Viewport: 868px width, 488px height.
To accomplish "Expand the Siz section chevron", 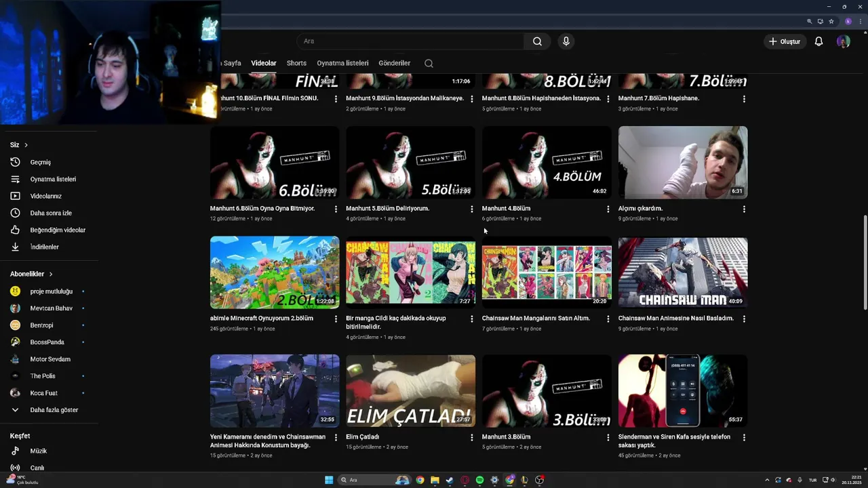I will coord(26,145).
